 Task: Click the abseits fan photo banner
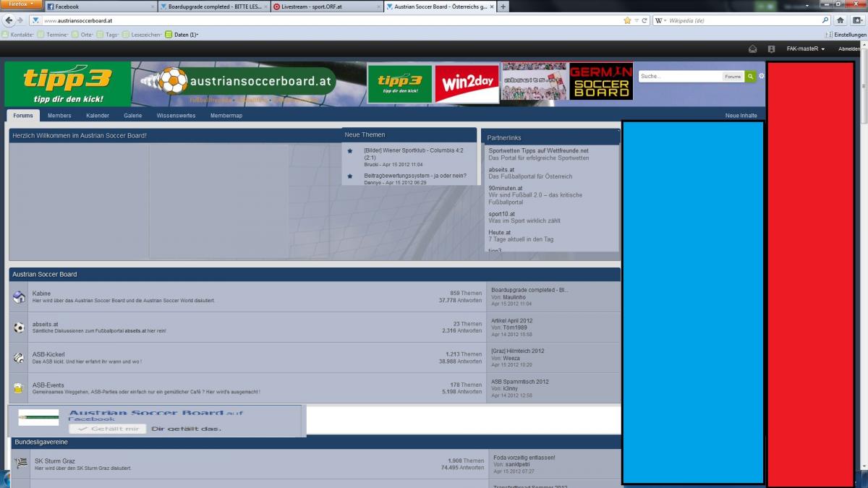point(535,82)
